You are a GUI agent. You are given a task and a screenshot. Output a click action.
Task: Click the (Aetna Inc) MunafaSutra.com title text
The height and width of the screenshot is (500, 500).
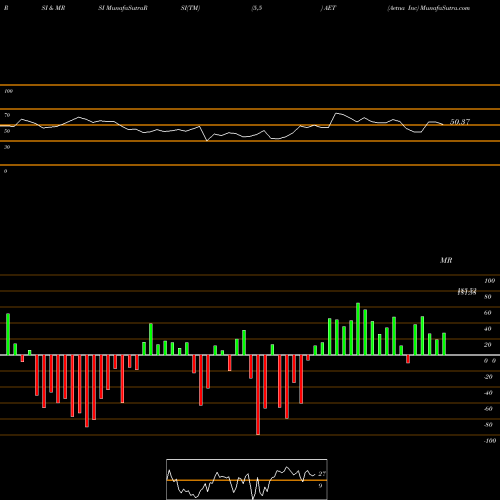(x=429, y=8)
